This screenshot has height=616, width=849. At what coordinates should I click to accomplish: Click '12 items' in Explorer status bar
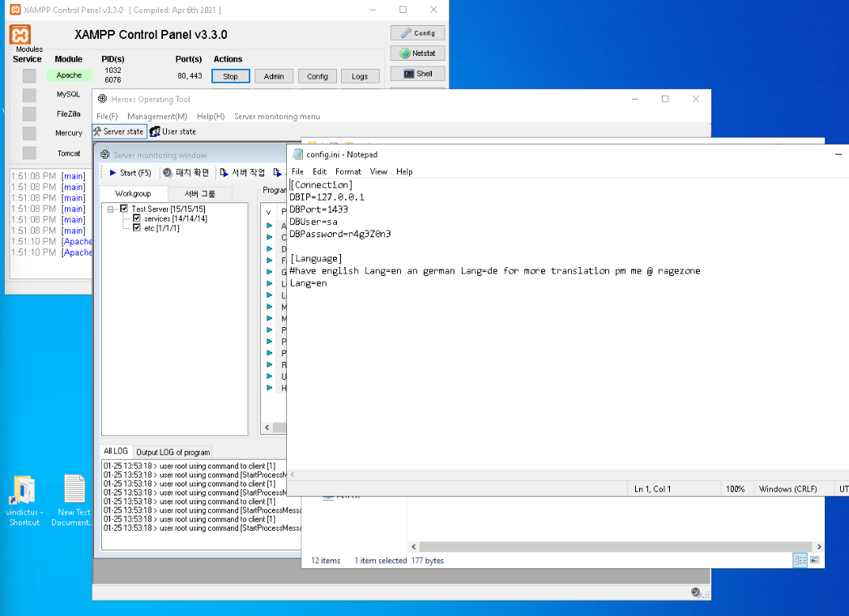click(x=326, y=560)
